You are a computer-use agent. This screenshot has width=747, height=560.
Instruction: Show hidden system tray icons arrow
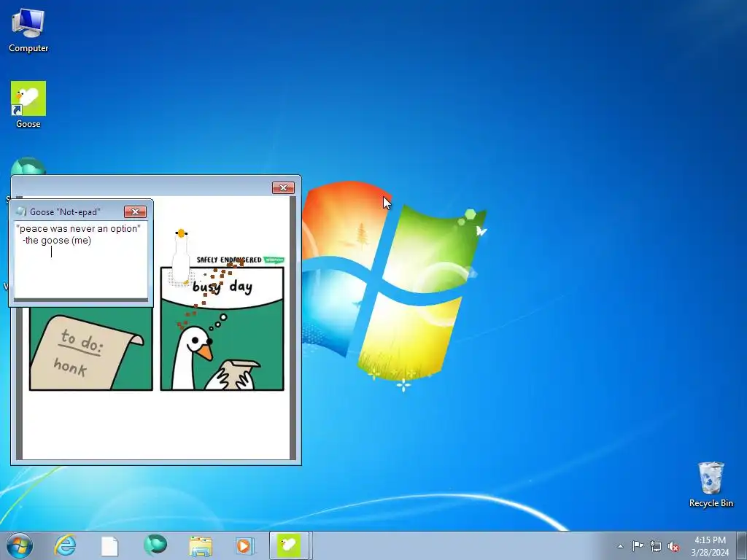coord(620,546)
